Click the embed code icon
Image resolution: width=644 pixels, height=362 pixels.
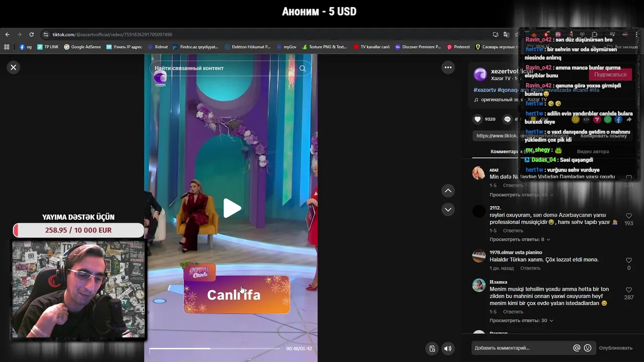586,120
